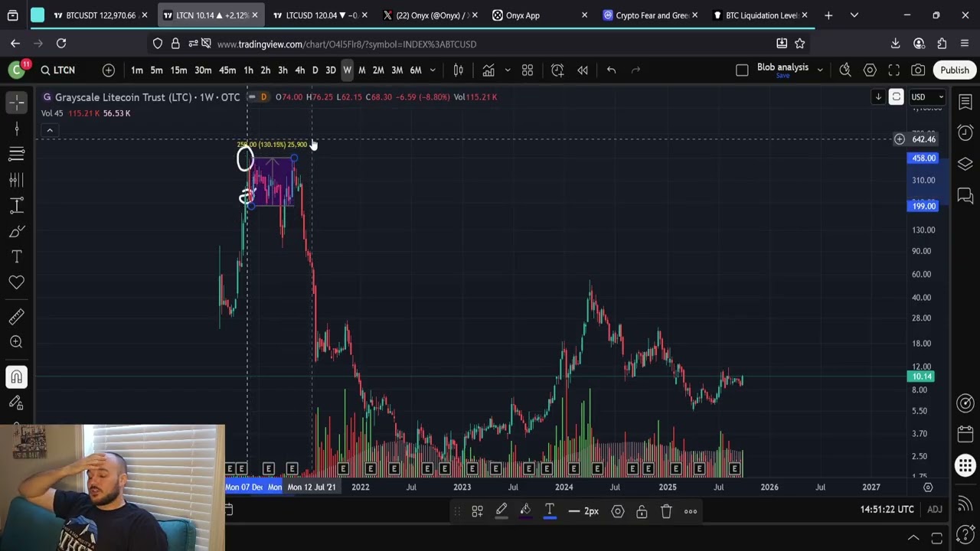This screenshot has width=980, height=551.
Task: Toggle auto-fit data to screen button
Action: (x=896, y=97)
